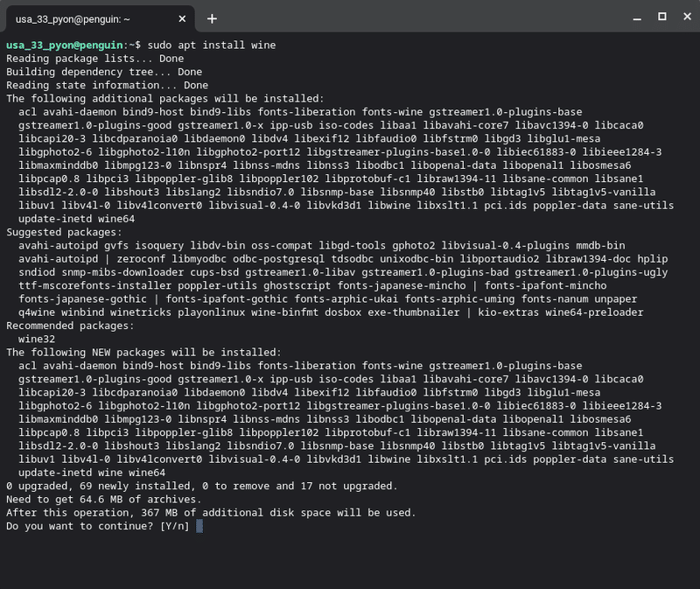Click 'Reading state information... Done' line
Image resolution: width=700 pixels, height=589 pixels.
pyautogui.click(x=107, y=85)
